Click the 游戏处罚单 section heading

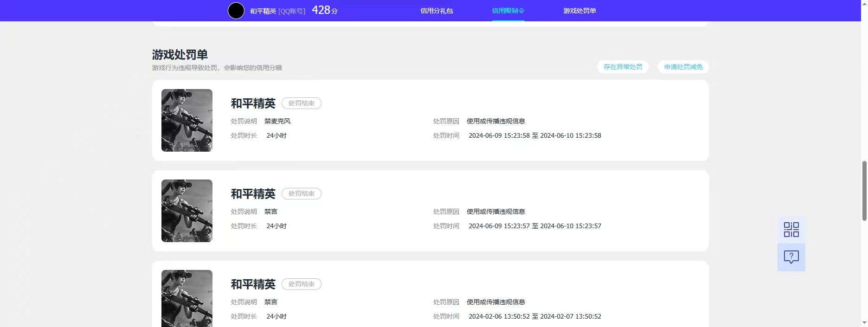point(180,55)
